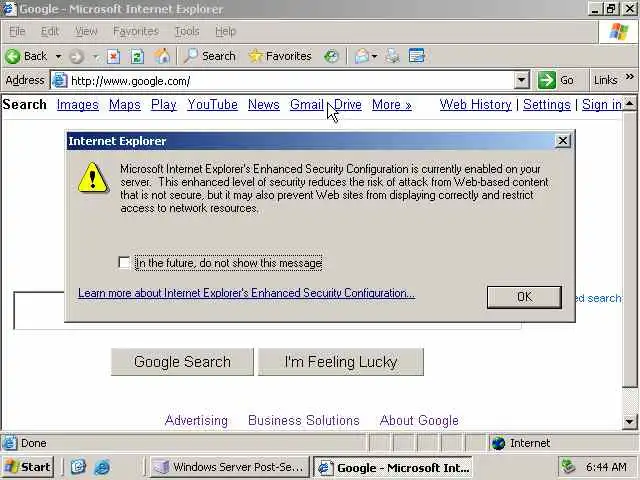Open the Drive link
The width and height of the screenshot is (640, 480).
tap(348, 105)
